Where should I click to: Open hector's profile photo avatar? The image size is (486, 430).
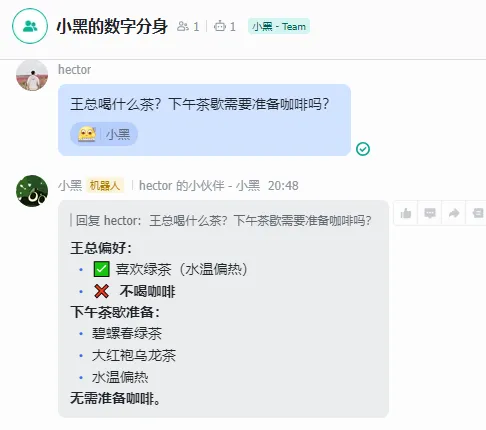tap(32, 75)
